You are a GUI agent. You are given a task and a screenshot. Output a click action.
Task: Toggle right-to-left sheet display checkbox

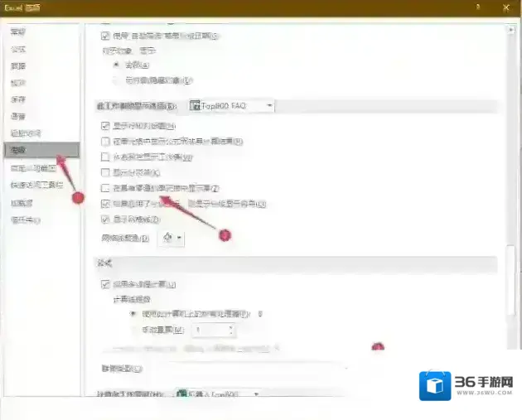coord(105,157)
